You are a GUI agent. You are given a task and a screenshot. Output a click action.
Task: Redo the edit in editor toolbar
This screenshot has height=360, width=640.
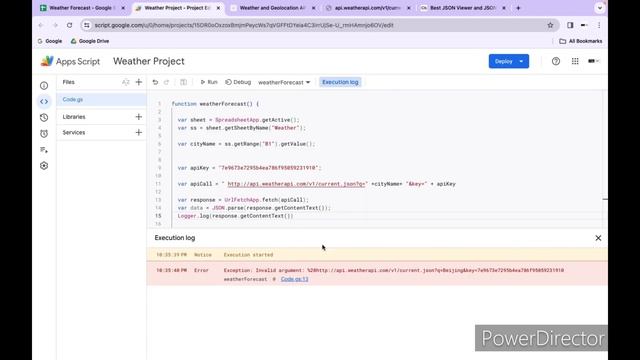point(167,82)
